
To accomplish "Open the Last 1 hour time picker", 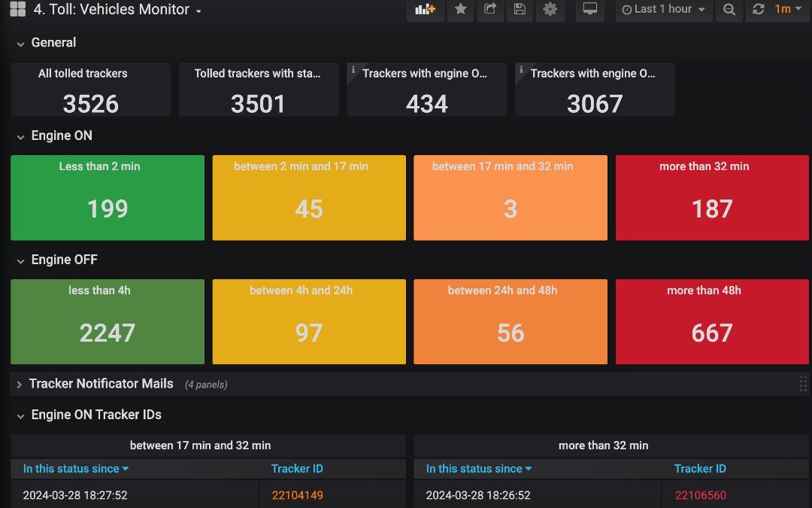I will click(x=663, y=9).
